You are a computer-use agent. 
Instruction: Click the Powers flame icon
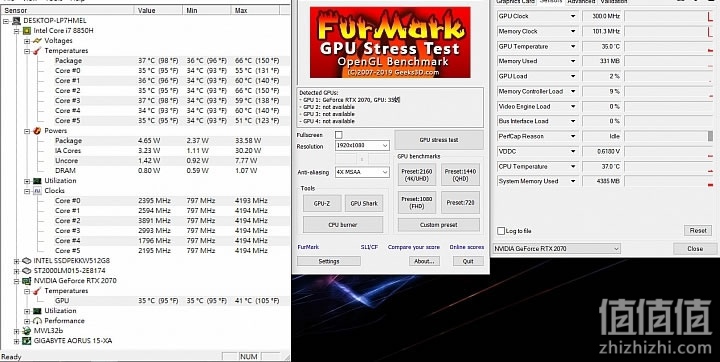[37, 131]
